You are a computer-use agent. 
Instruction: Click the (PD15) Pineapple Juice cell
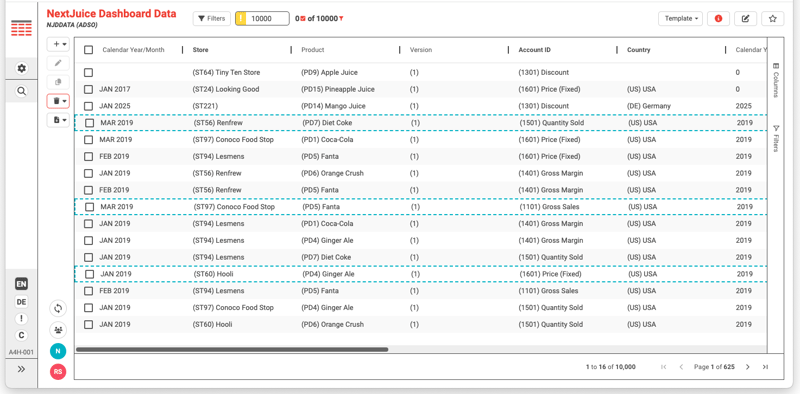click(x=338, y=89)
